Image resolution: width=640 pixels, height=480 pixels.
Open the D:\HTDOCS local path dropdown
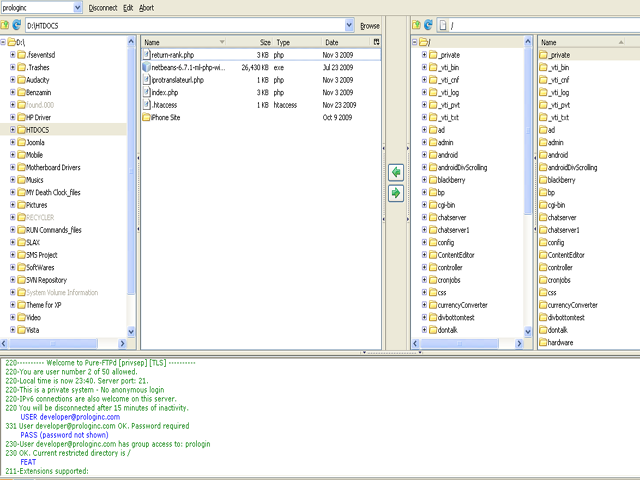(x=349, y=24)
